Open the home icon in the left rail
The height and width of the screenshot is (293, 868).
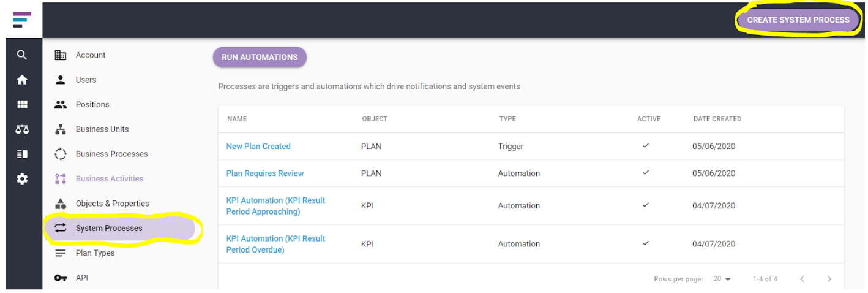pos(22,80)
